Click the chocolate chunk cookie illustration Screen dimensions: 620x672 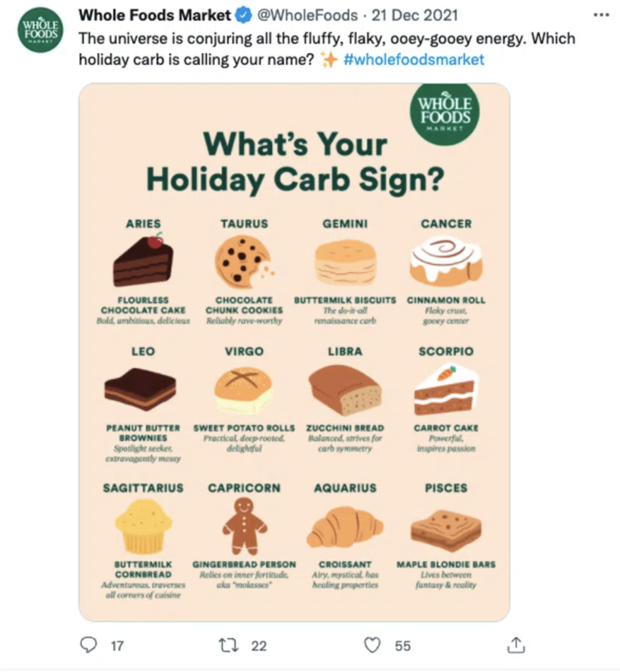244,262
